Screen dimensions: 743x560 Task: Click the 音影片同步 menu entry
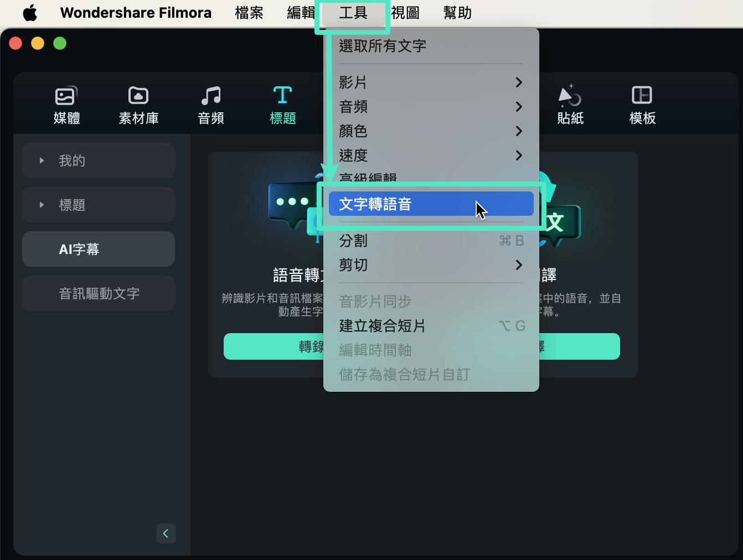431,302
